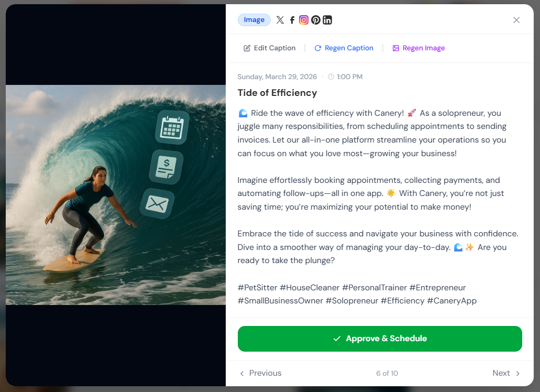
Task: Click the Image type badge
Action: pyautogui.click(x=254, y=20)
